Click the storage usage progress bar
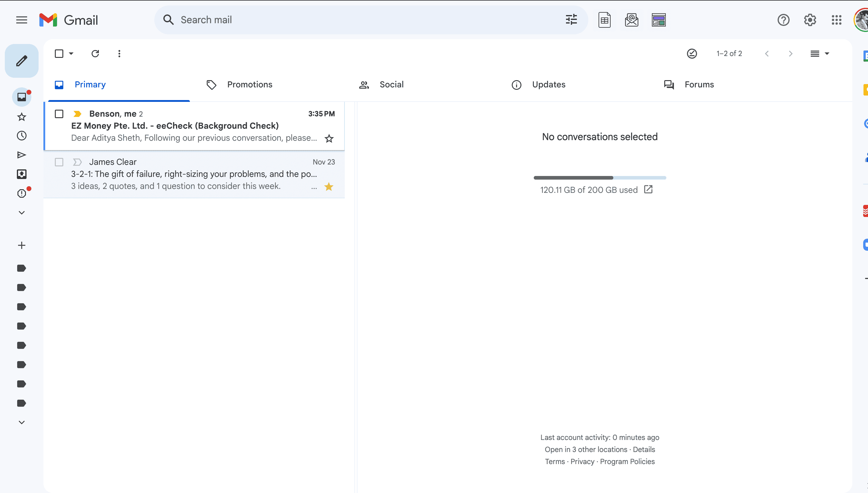 pos(599,177)
